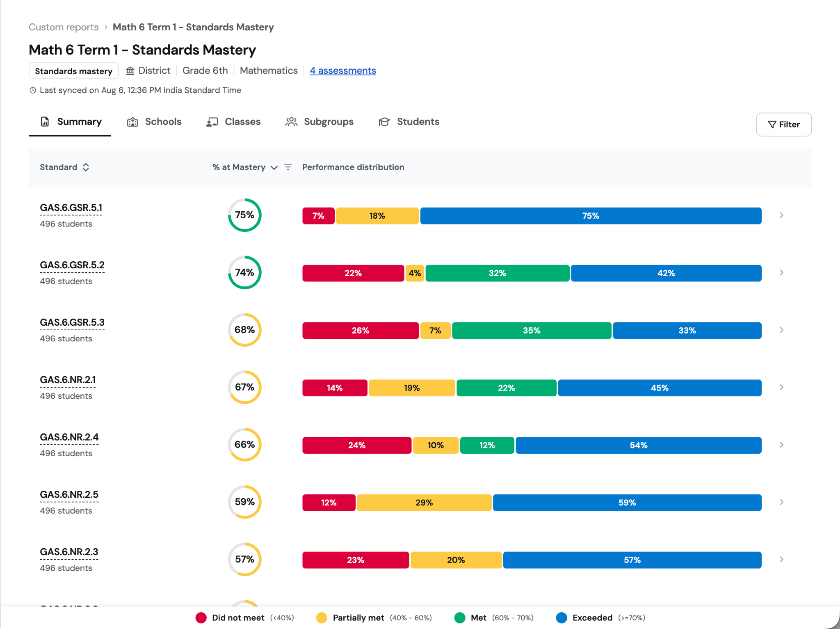Click the Students graduation cap icon
The height and width of the screenshot is (629, 840).
pyautogui.click(x=384, y=122)
